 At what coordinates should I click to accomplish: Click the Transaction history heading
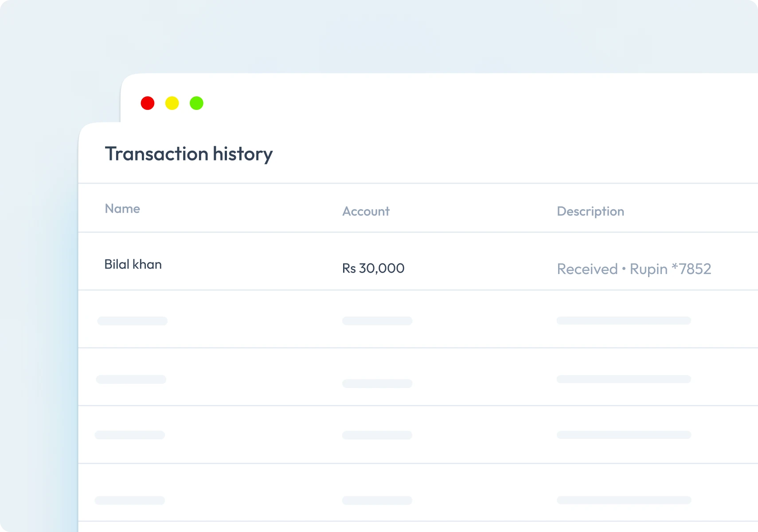click(x=189, y=154)
